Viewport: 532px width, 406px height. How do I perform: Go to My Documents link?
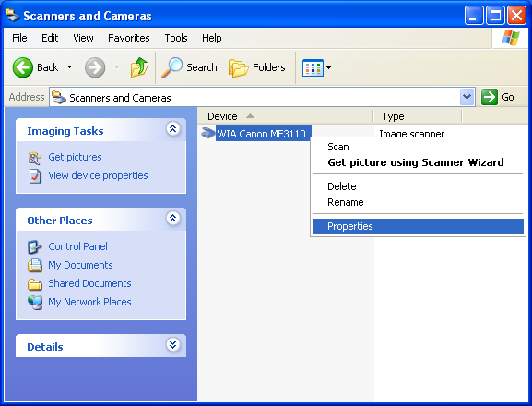coord(80,265)
